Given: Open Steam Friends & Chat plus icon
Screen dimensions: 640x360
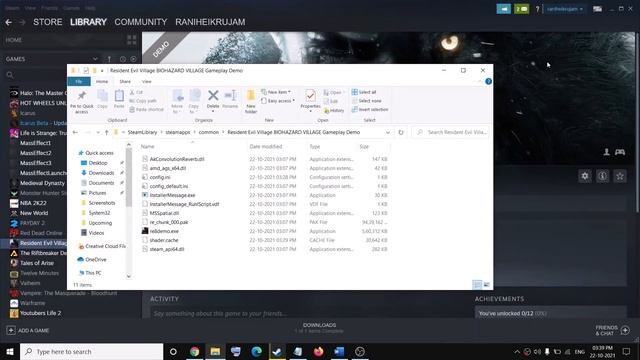Looking at the screenshot, I should pyautogui.click(x=625, y=330).
